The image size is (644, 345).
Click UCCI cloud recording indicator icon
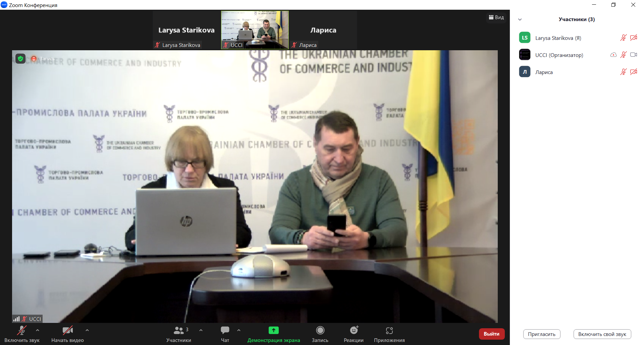click(x=613, y=55)
